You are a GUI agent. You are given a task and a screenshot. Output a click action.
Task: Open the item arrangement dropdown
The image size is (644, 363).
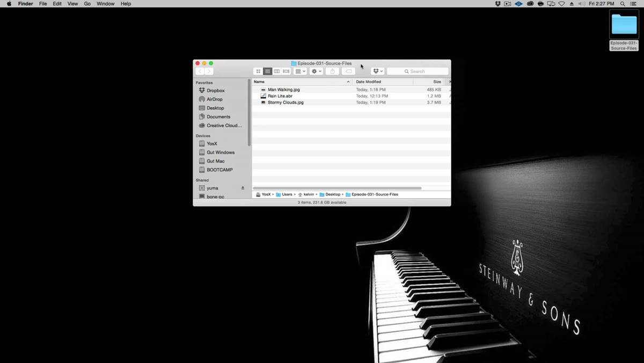[300, 71]
